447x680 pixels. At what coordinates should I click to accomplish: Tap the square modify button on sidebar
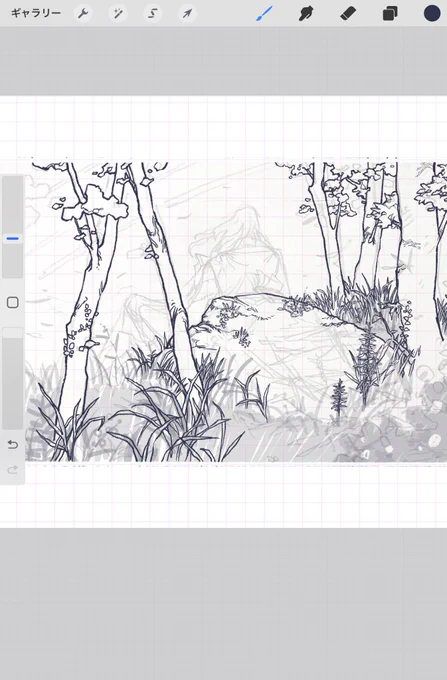13,303
